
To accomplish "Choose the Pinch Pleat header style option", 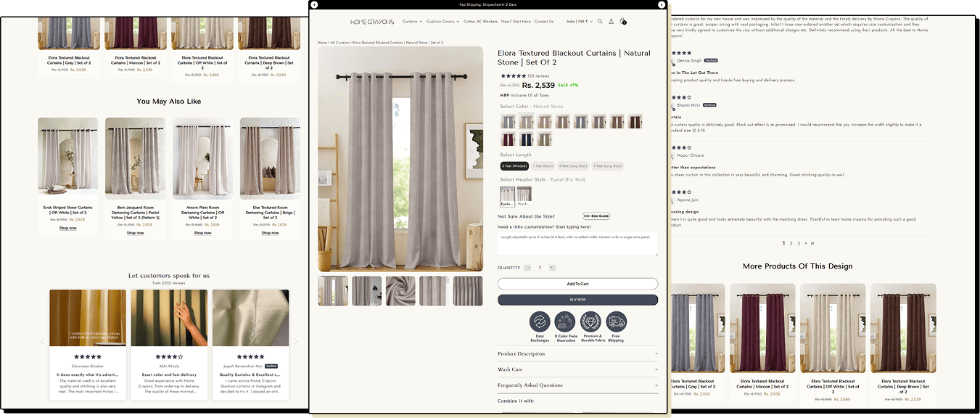I will 524,196.
